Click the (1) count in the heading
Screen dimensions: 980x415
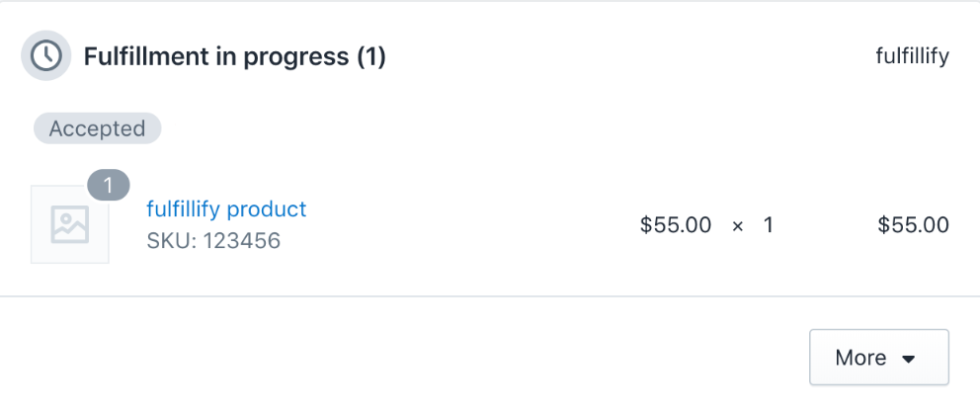coord(371,56)
